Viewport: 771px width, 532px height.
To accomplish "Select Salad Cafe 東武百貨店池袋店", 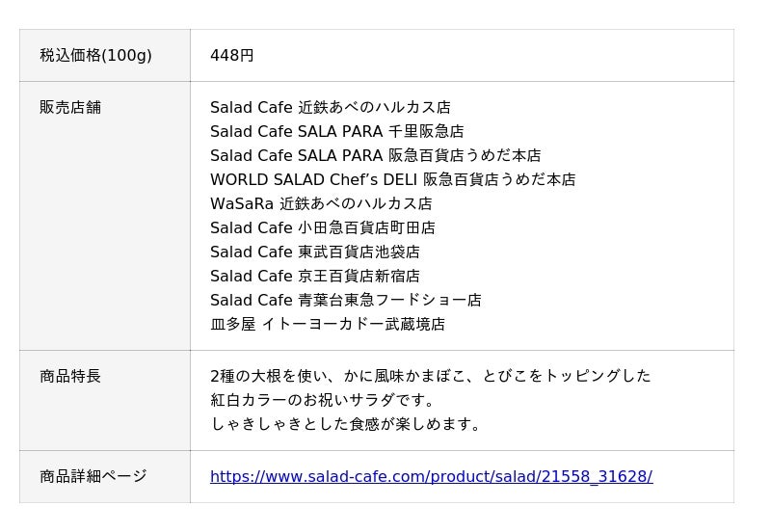I will (314, 253).
